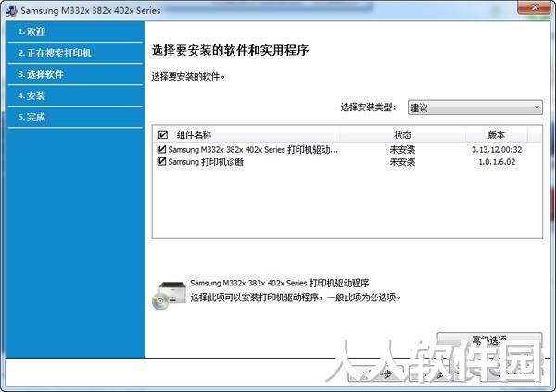This screenshot has height=392, width=556.
Task: Select step 1. 欢迎 in sidebar
Action: point(75,32)
